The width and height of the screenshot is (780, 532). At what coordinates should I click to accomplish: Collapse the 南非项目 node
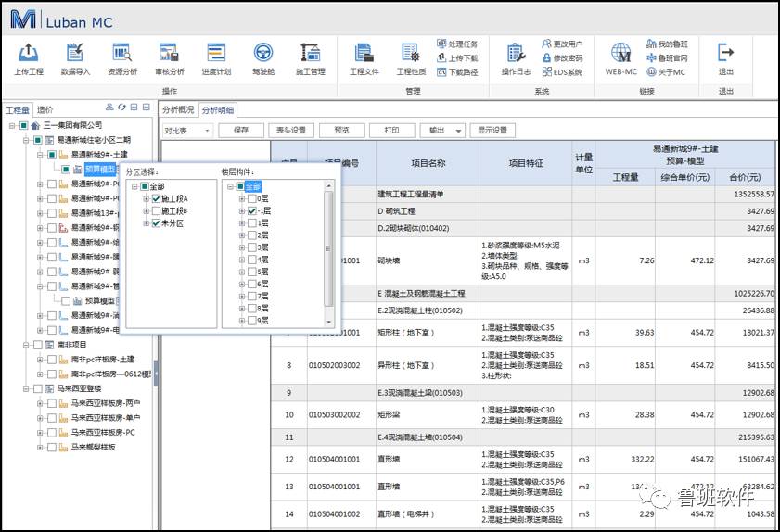(x=26, y=345)
